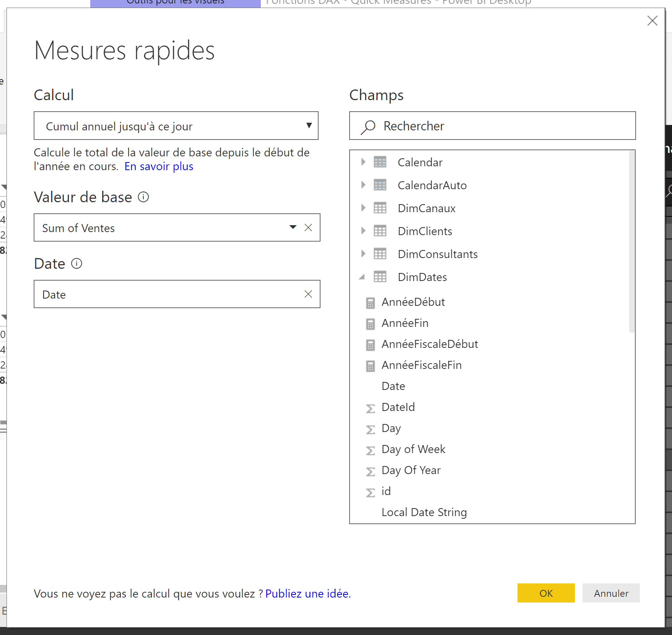672x635 pixels.
Task: Click the sigma icon beside Day of Week
Action: coord(370,450)
